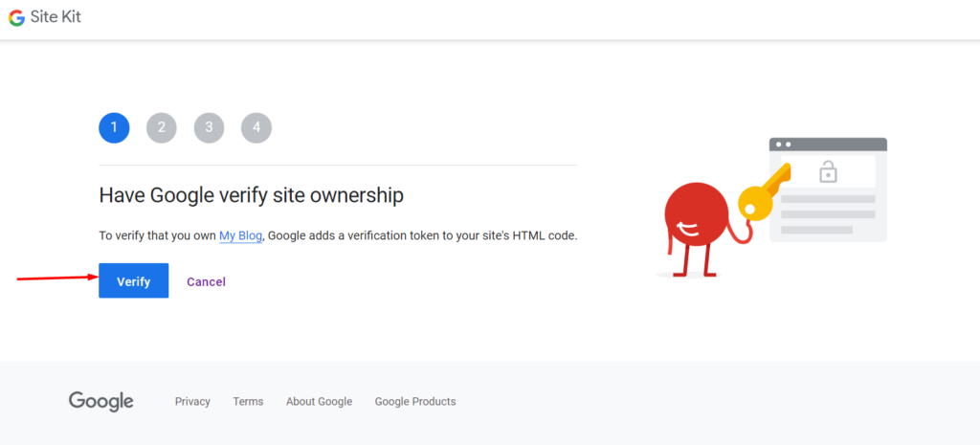Click the illustrated browser window title bar

[828, 145]
